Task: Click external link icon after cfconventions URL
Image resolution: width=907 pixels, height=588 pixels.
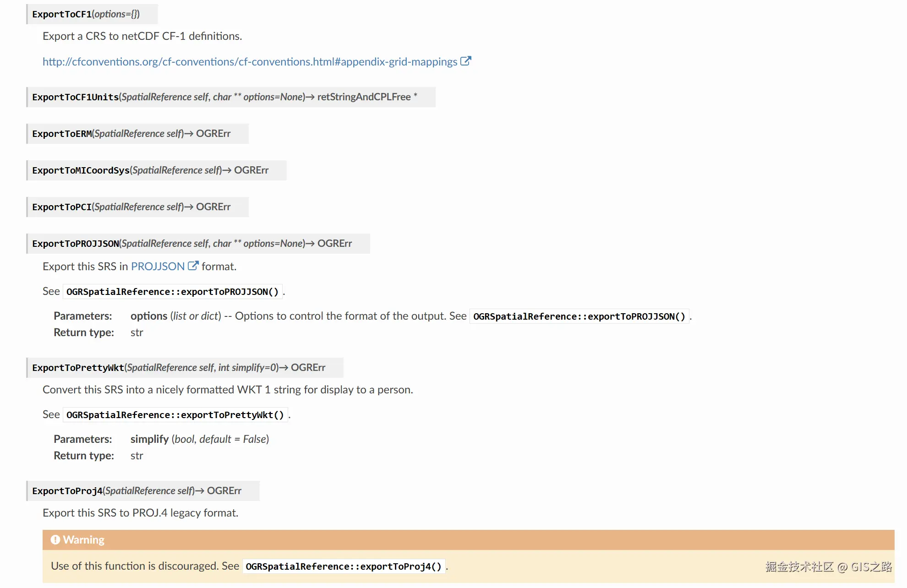Action: (465, 61)
